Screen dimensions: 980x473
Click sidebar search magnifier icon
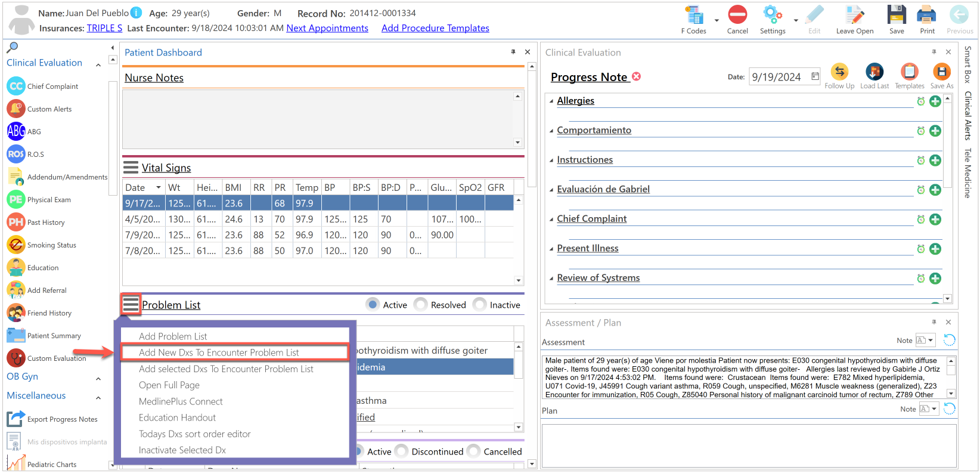tap(12, 48)
